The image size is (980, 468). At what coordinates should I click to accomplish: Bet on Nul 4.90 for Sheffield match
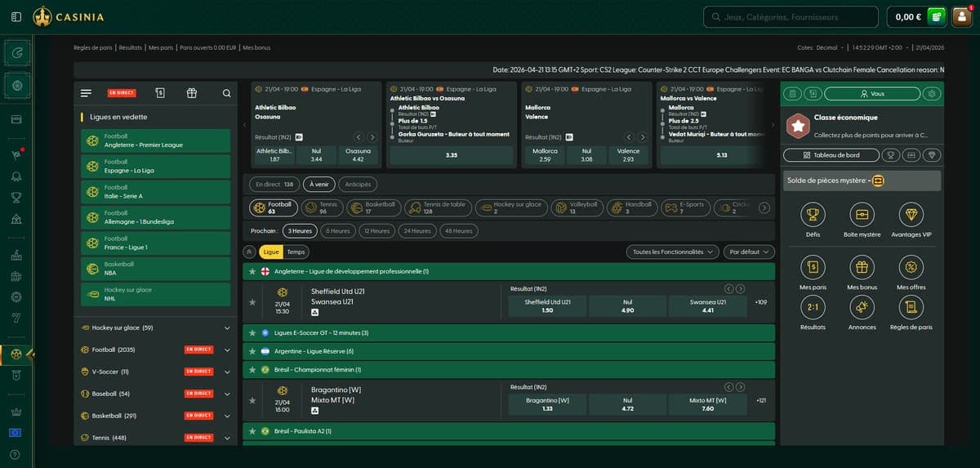[627, 306]
